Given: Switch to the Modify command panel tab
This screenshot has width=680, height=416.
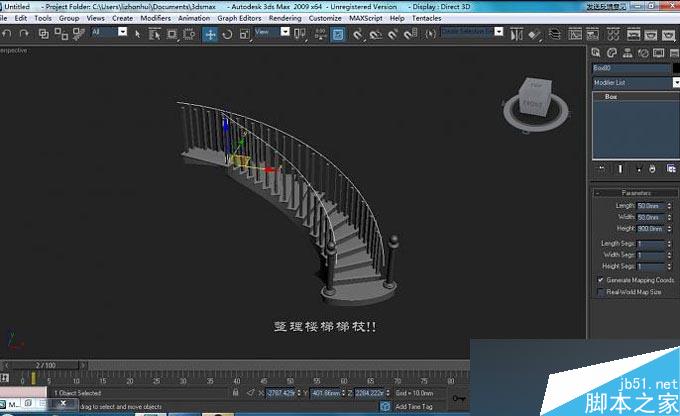Looking at the screenshot, I should [x=611, y=53].
